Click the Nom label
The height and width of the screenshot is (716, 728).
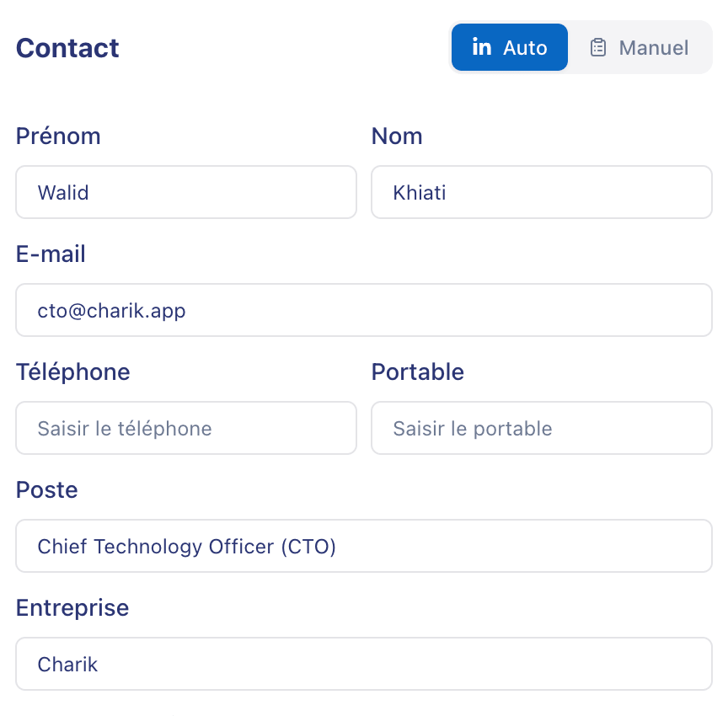coord(397,136)
